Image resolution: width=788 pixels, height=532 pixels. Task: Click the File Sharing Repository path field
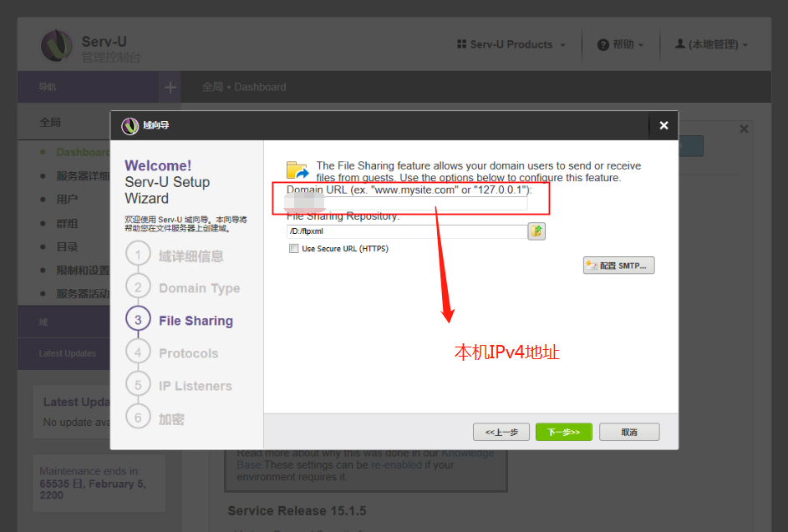click(x=407, y=231)
